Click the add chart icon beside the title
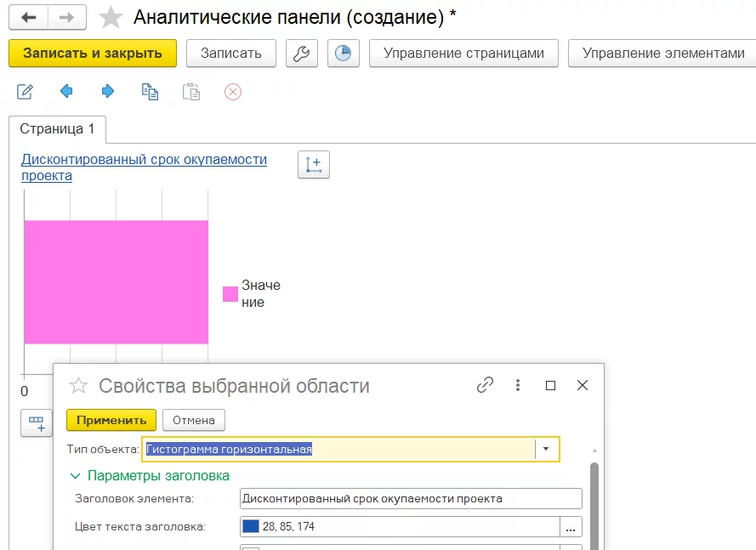This screenshot has width=756, height=550. [313, 164]
